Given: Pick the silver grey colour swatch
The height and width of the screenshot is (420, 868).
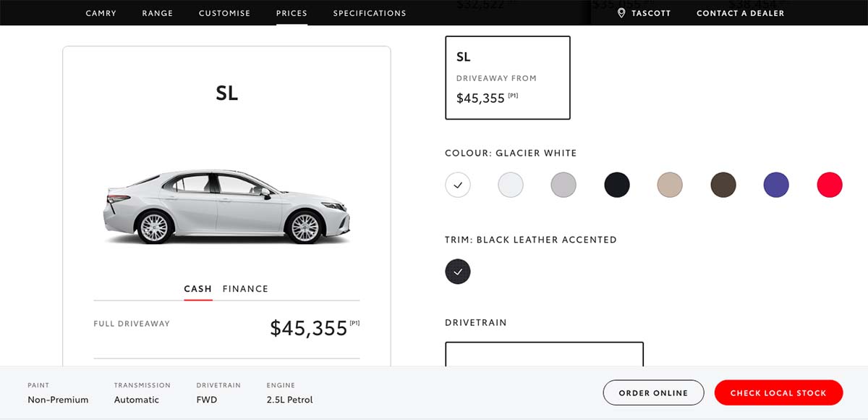Looking at the screenshot, I should [563, 185].
